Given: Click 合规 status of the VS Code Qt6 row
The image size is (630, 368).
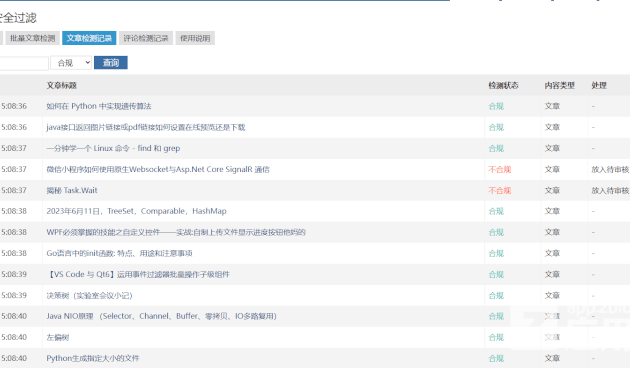Looking at the screenshot, I should pyautogui.click(x=496, y=274).
